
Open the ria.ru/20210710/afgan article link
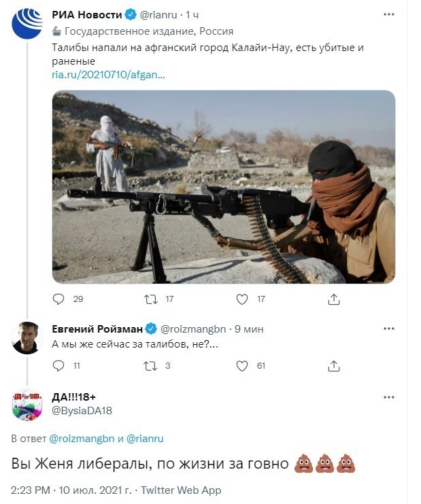(x=108, y=75)
